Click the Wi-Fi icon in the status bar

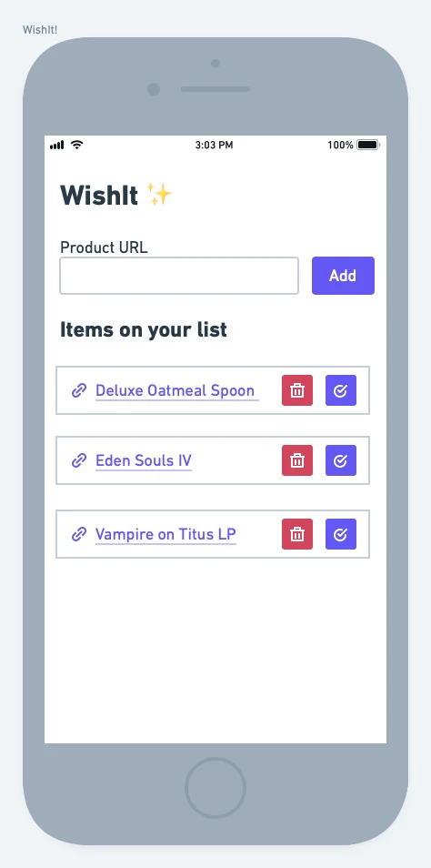click(x=77, y=145)
